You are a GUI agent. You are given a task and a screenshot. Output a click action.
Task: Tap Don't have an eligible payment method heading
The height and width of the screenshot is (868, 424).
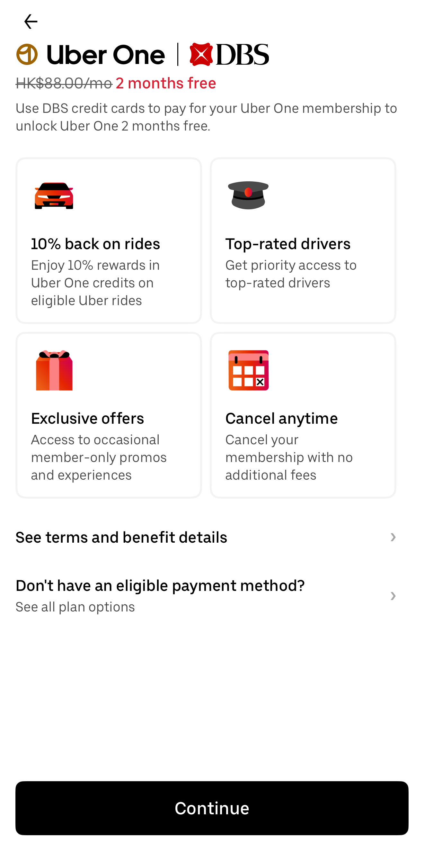tap(160, 586)
